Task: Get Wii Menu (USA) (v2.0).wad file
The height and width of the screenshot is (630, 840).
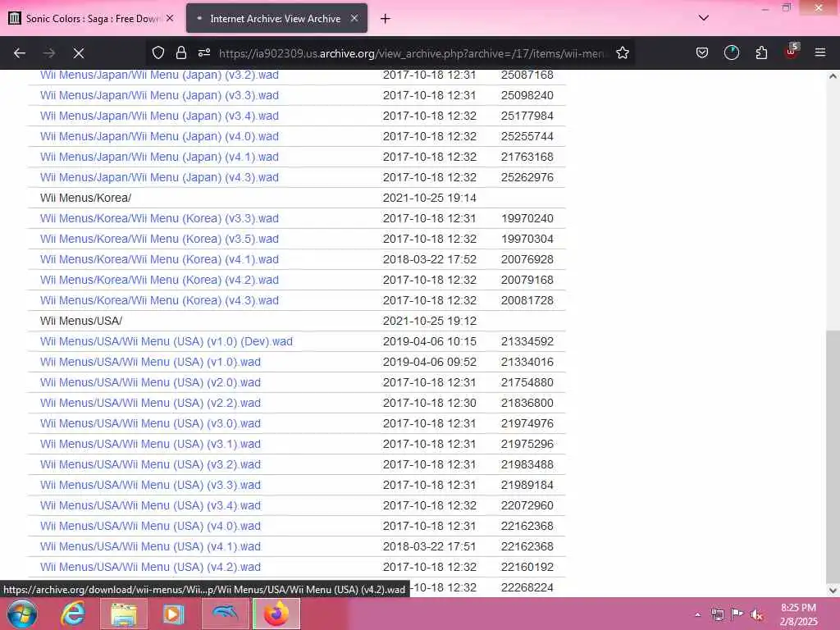Action: 150,382
